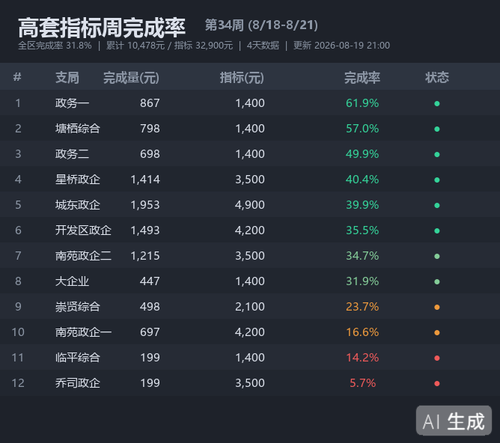Click the 完成率 column header
The width and height of the screenshot is (500, 443).
click(x=362, y=78)
